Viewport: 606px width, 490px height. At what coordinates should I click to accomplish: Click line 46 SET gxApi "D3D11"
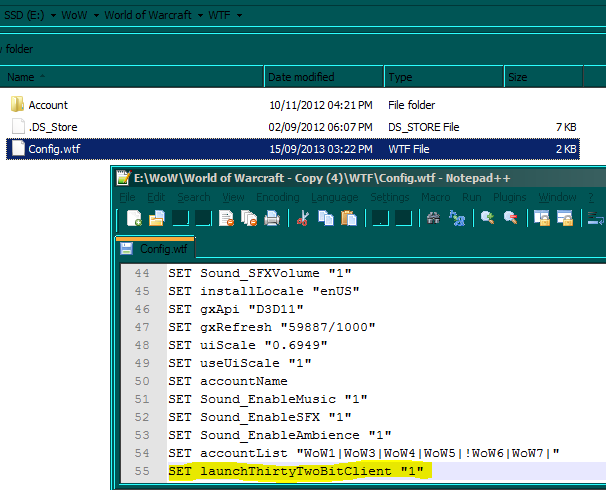(236, 309)
